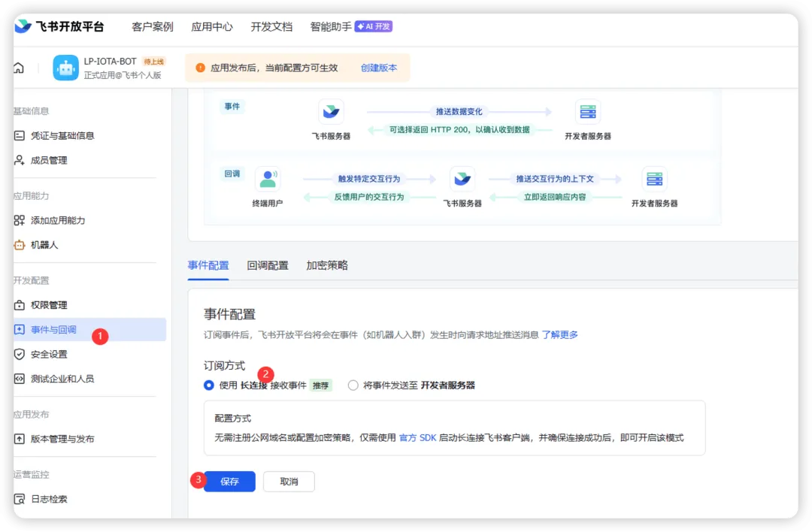The height and width of the screenshot is (532, 812).
Task: Click the 开发者服务器 icon in 事件 row
Action: pyautogui.click(x=588, y=112)
